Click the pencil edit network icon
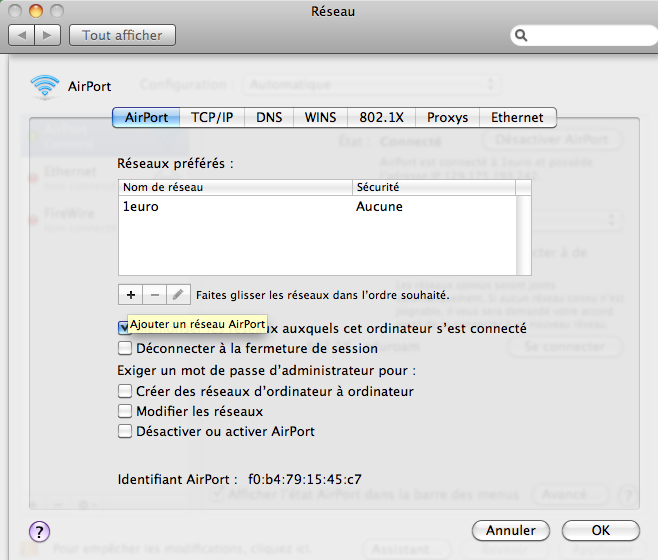This screenshot has height=560, width=658. (x=178, y=295)
